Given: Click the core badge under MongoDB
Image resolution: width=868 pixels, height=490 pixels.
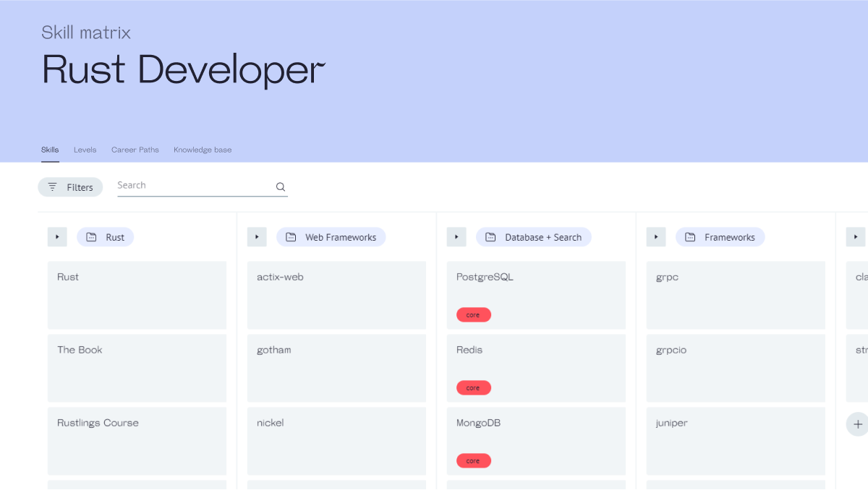Looking at the screenshot, I should 474,461.
